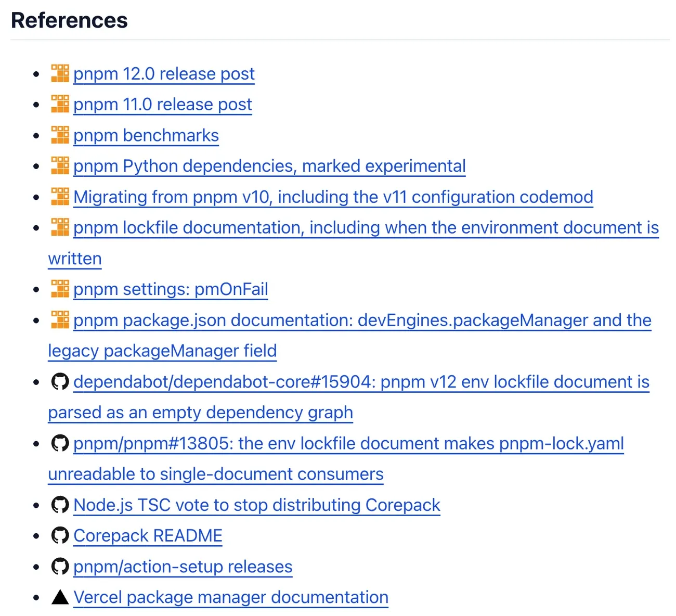Click GitHub icon beside pnpm/pnpm#13805

[60, 443]
